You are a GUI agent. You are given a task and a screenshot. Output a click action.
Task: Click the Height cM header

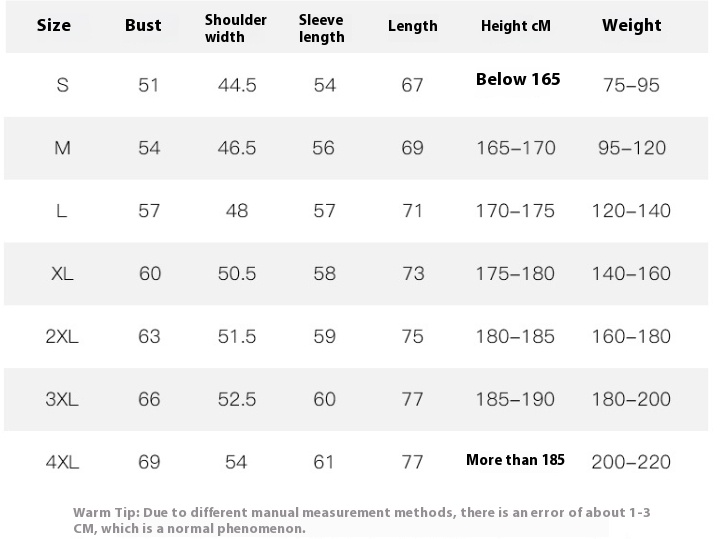[x=516, y=25]
